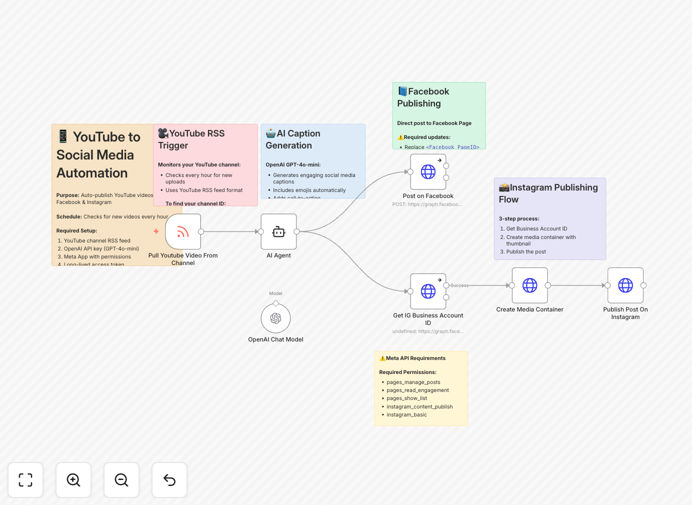Click the 'pages_manage_posts' permission text
This screenshot has width=692, height=505.
click(414, 382)
